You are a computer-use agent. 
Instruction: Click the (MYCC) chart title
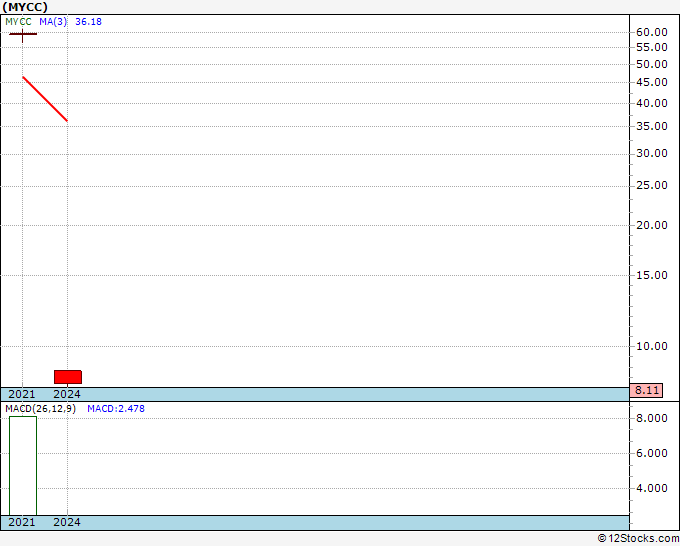[25, 7]
